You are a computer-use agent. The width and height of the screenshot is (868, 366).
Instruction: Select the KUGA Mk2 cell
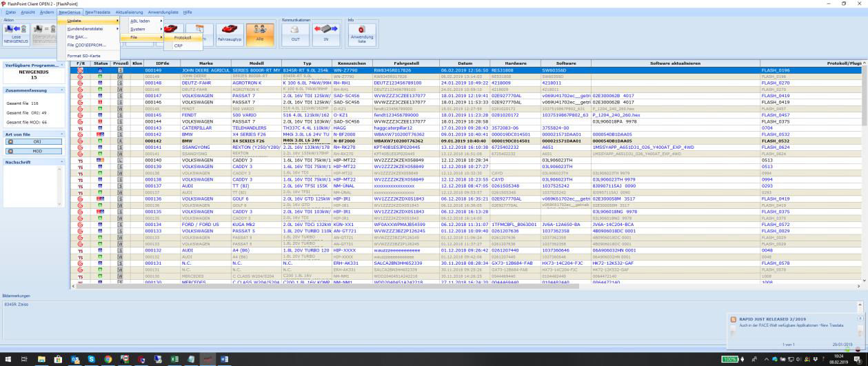256,224
